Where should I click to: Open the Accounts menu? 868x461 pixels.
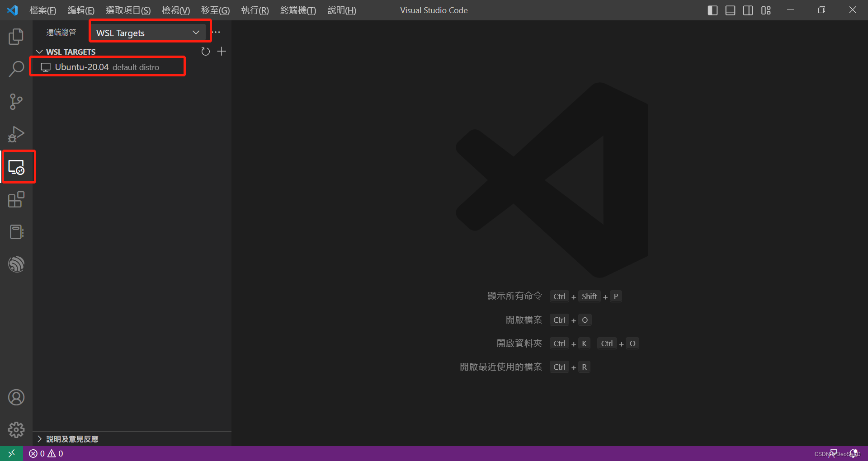(16, 397)
